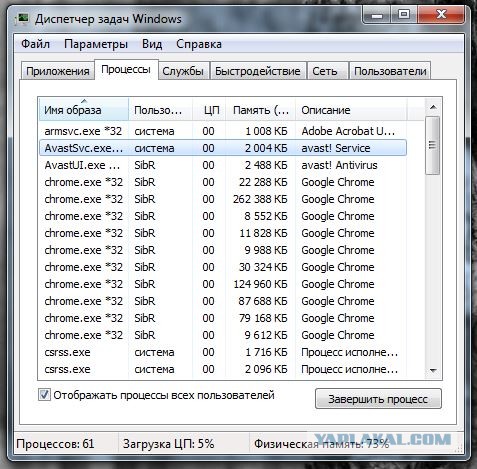
Task: Sort by the Описание column header
Action: pyautogui.click(x=351, y=110)
